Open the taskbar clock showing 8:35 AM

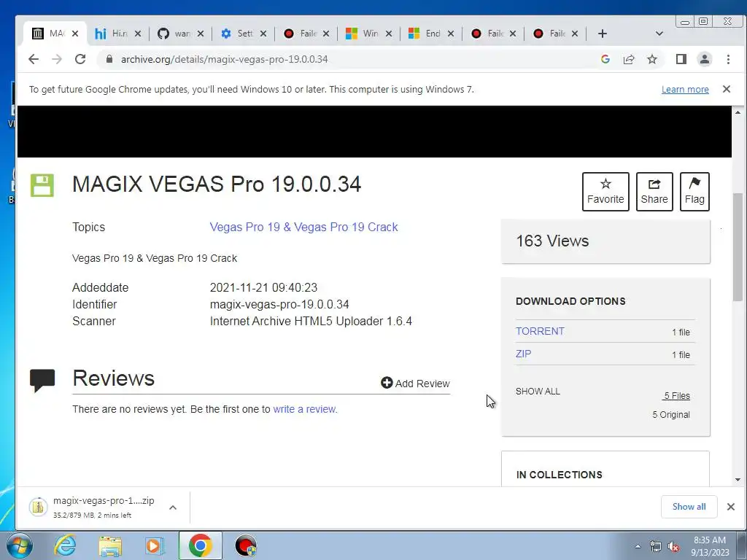710,546
